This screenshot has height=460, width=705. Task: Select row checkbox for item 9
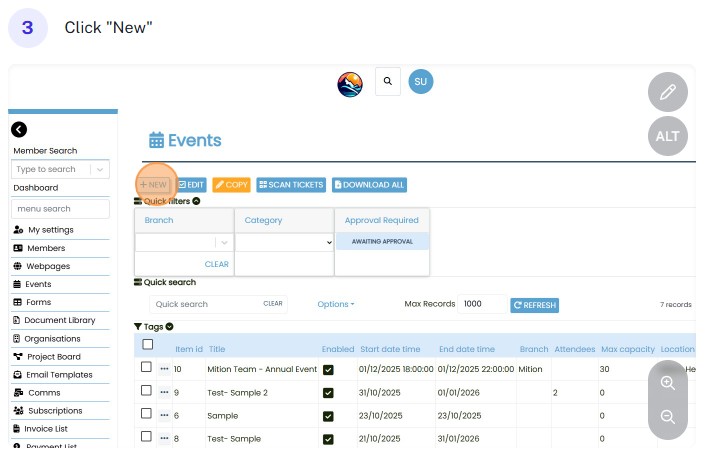pos(147,392)
